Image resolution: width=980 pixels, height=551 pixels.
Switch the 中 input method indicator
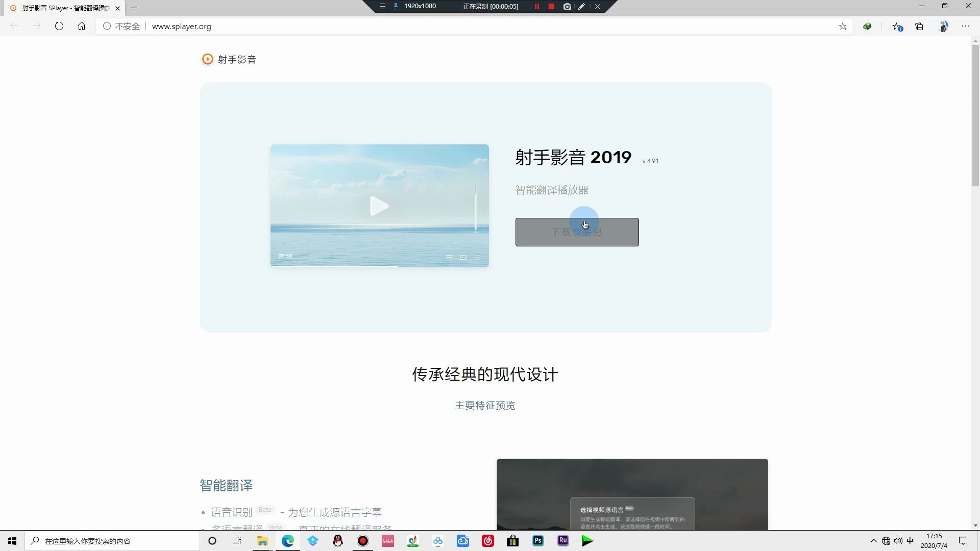click(x=910, y=541)
